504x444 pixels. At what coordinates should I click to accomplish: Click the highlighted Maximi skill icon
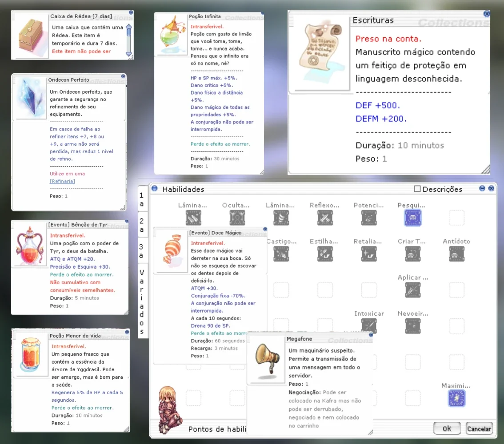pos(456,398)
